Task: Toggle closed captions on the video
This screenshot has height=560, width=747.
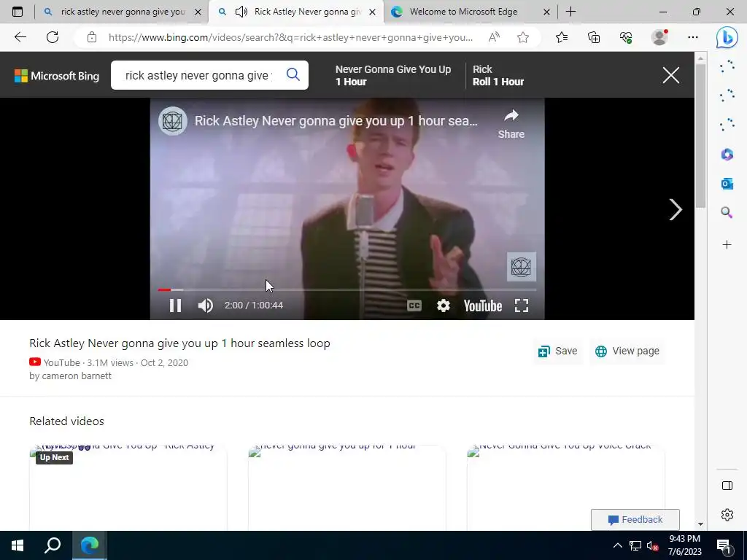Action: click(414, 306)
